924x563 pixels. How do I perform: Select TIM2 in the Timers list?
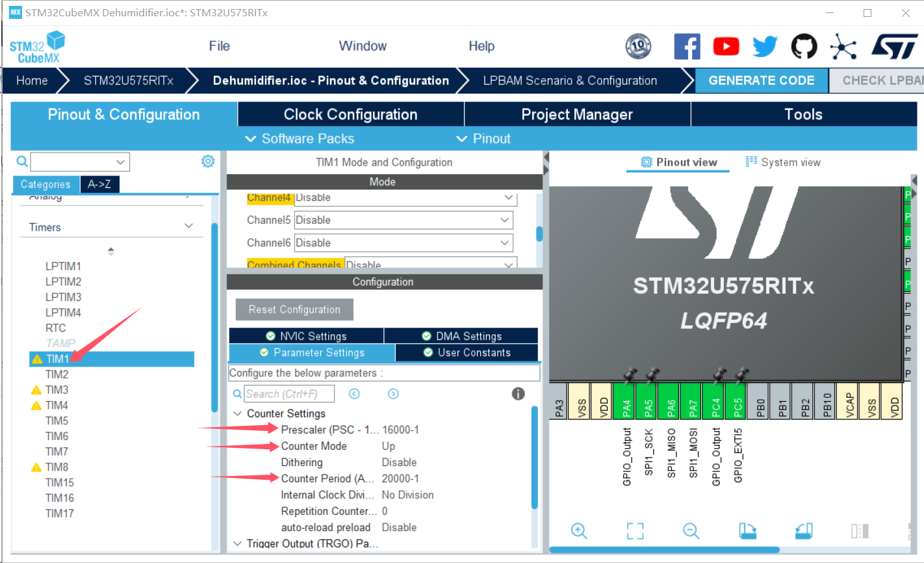click(x=57, y=374)
